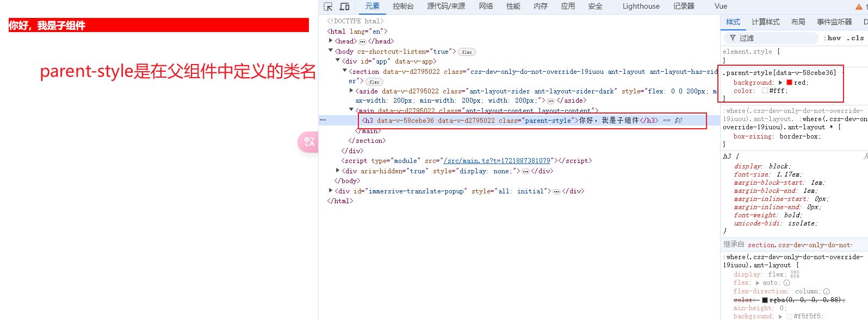868x320 pixels.
Task: Collapse the main layout-content node
Action: [351, 110]
